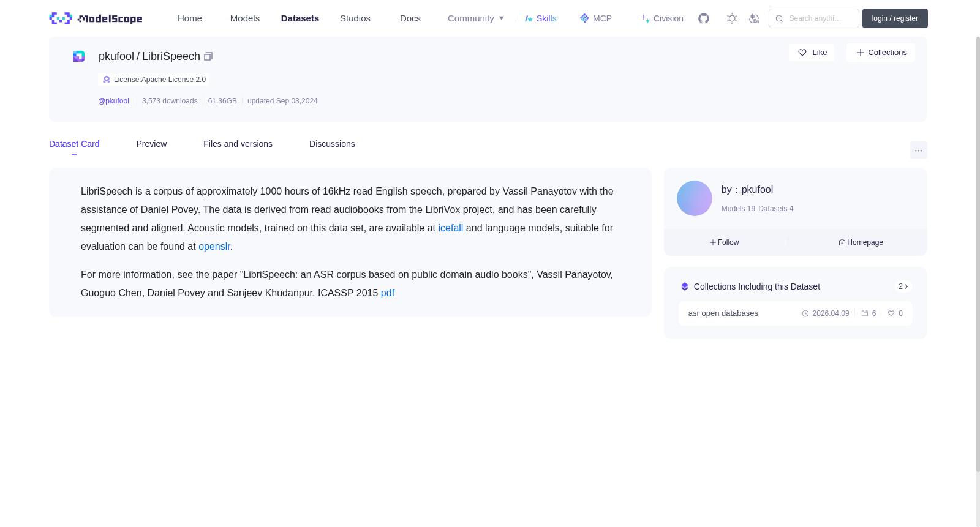Click the heart icon on asr open databases
Screen dimensions: 980x527
pyautogui.click(x=891, y=313)
